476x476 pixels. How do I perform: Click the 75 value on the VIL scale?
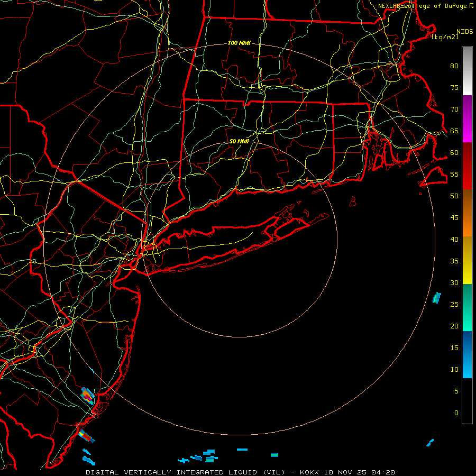454,87
